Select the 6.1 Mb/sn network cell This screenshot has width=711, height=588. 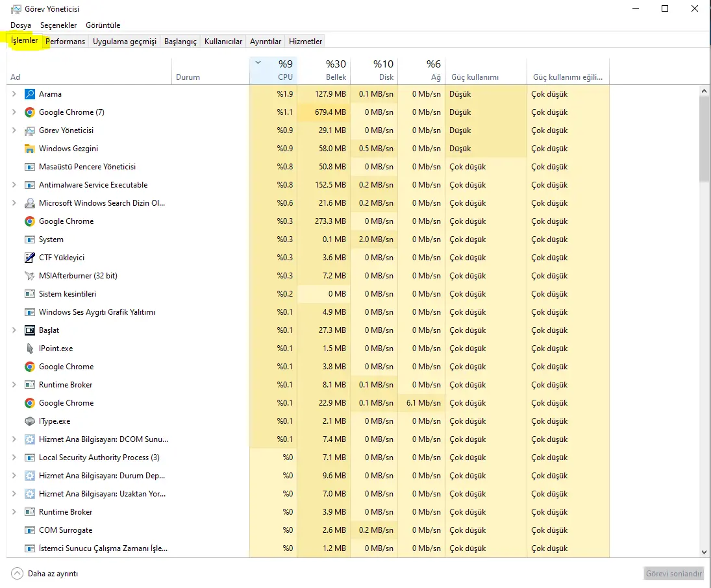click(421, 403)
